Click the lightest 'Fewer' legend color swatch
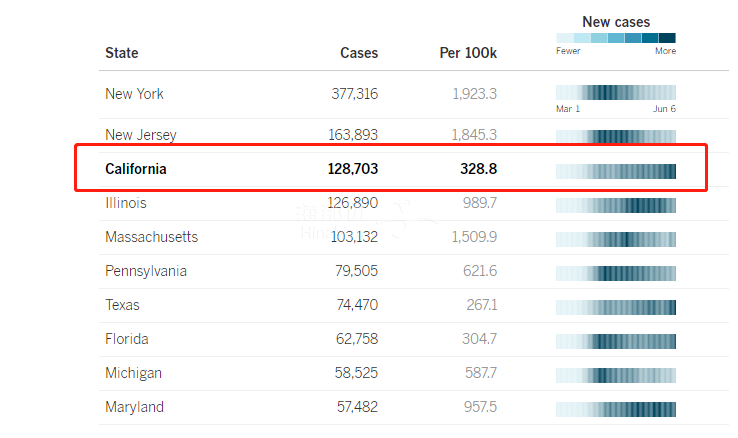 564,38
